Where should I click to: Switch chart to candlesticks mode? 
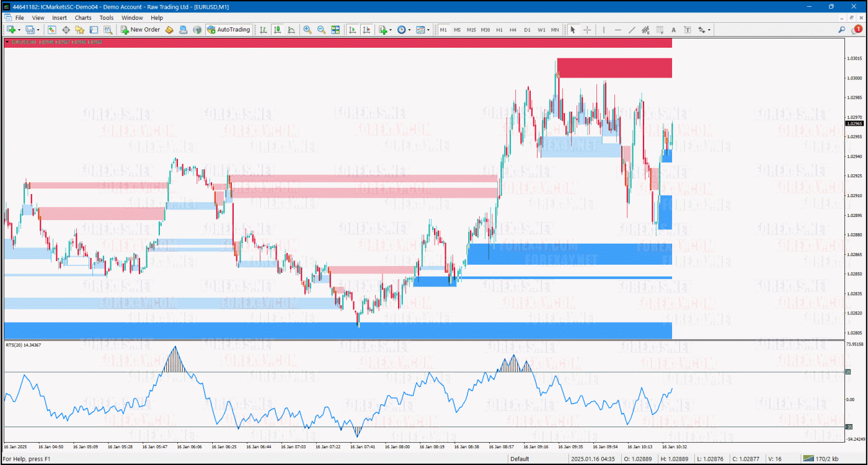pyautogui.click(x=278, y=30)
